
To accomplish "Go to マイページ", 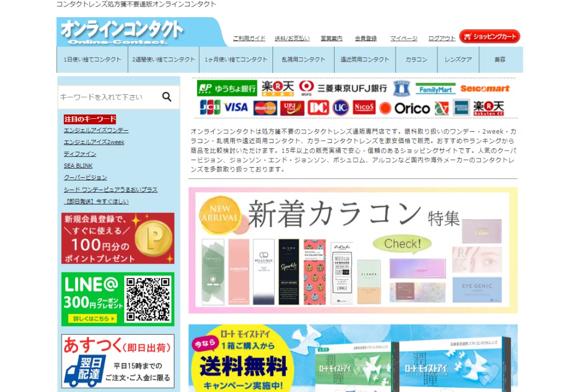I will pos(404,39).
